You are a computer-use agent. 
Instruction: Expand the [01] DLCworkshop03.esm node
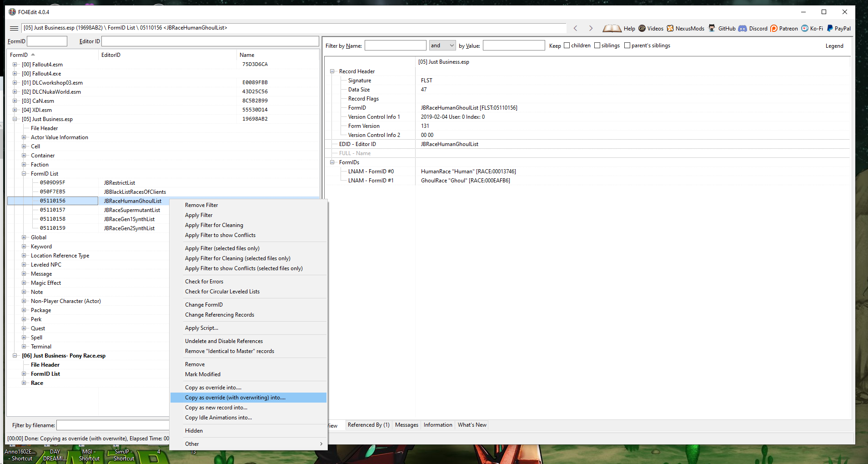(x=15, y=83)
